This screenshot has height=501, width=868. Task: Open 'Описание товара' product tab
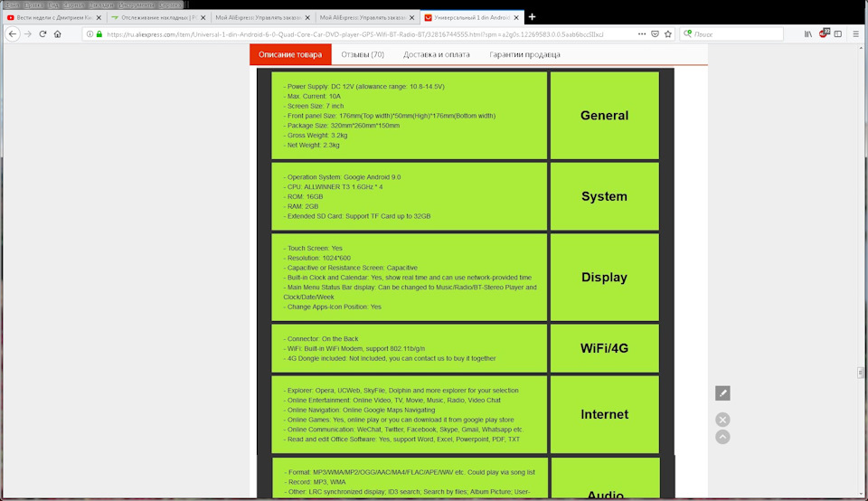pyautogui.click(x=290, y=54)
